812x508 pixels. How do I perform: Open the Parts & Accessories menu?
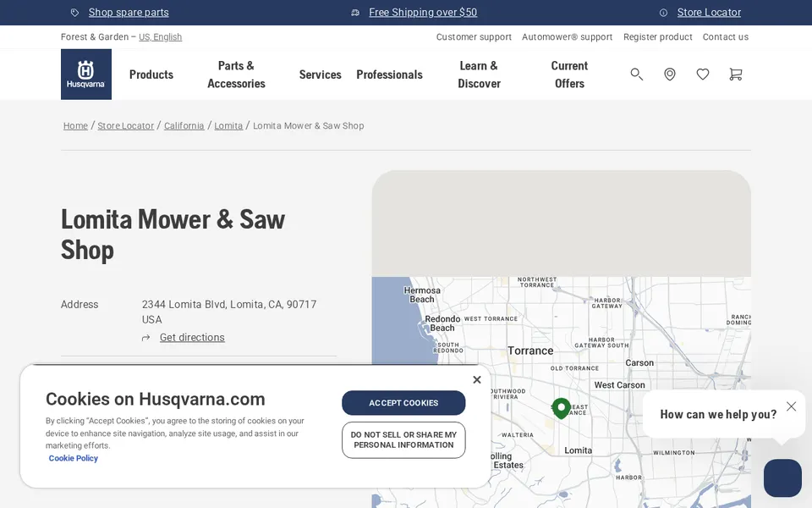(x=236, y=75)
